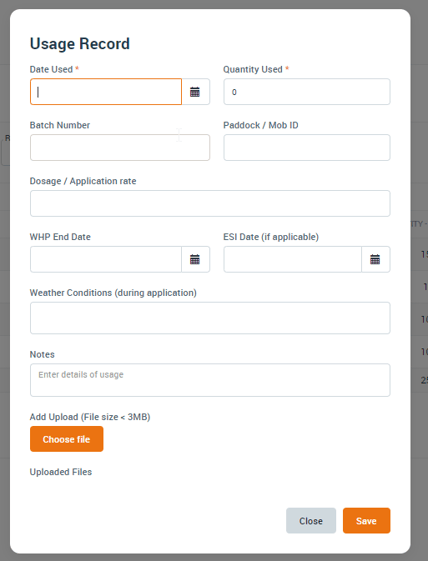Click the Usage Record heading
Image resolution: width=428 pixels, height=561 pixels.
[x=80, y=44]
